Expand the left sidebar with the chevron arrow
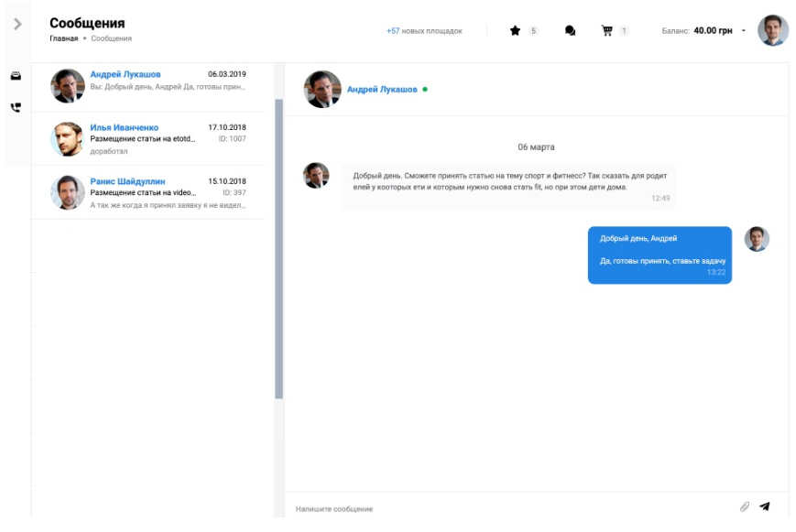Viewport: 796px width, 532px height. click(17, 24)
